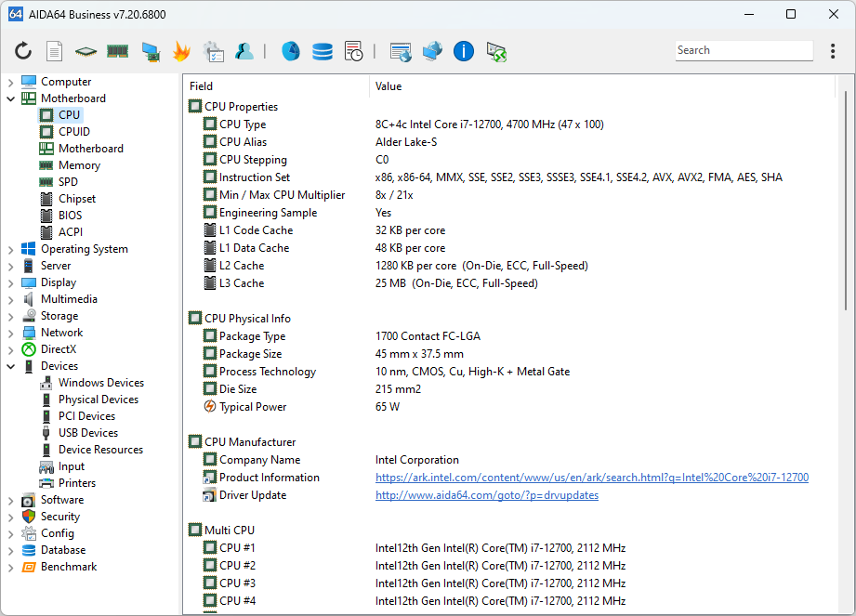Expand the Operating System tree node
Viewport: 856px width, 616px height.
click(x=11, y=249)
